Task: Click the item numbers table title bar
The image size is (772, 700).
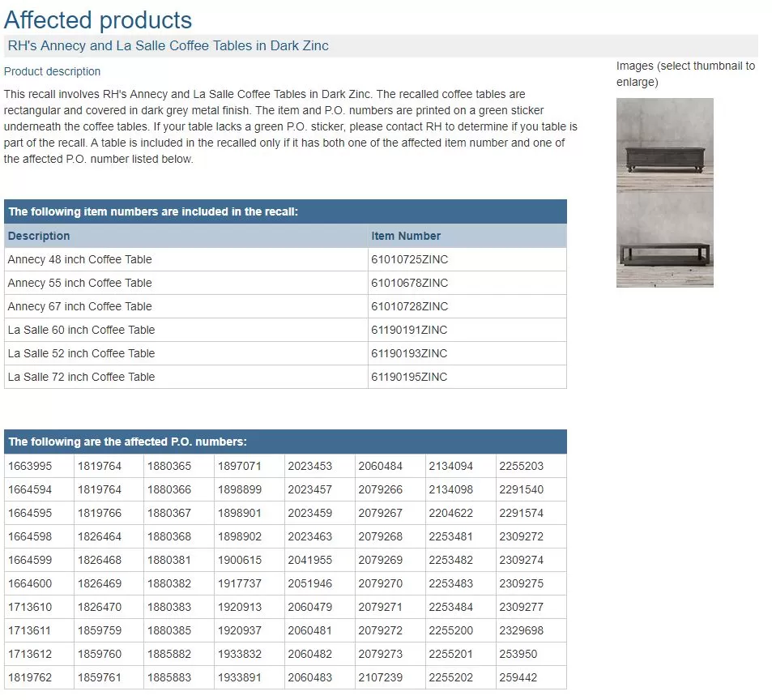Action: [286, 211]
